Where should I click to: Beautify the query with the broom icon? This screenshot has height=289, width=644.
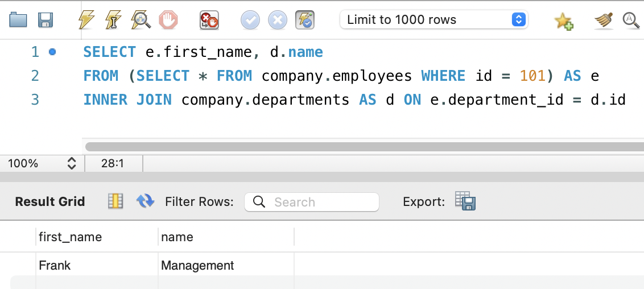tap(604, 20)
